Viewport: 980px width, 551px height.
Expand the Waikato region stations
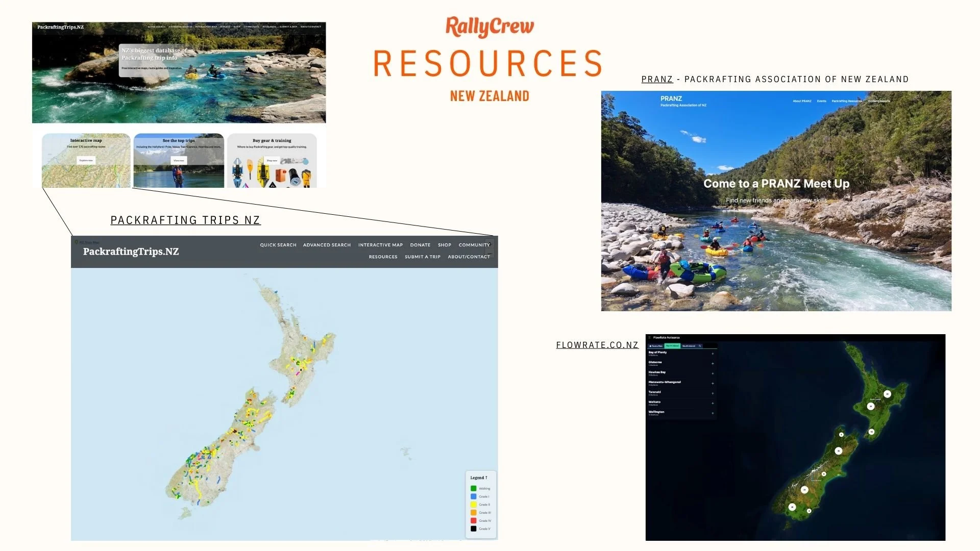coord(713,404)
